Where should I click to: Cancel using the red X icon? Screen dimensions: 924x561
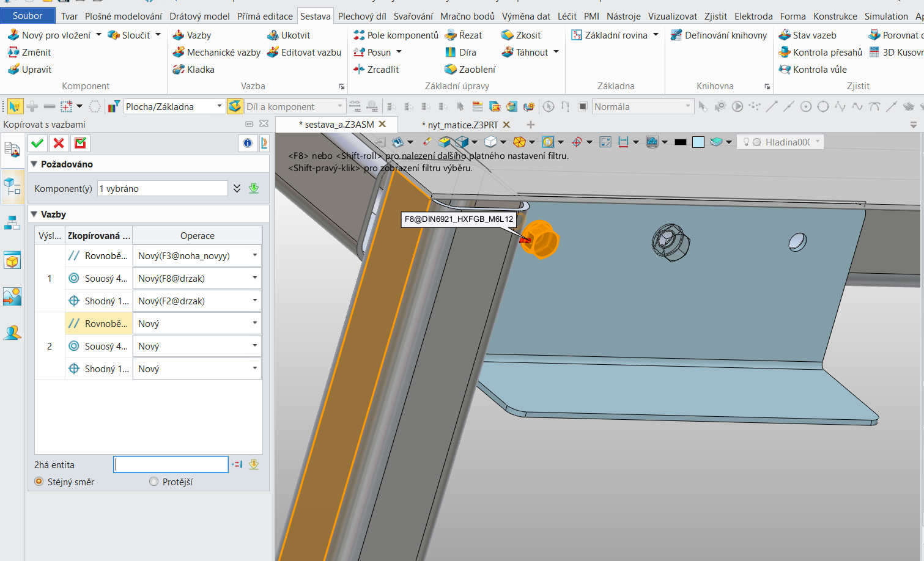tap(59, 143)
